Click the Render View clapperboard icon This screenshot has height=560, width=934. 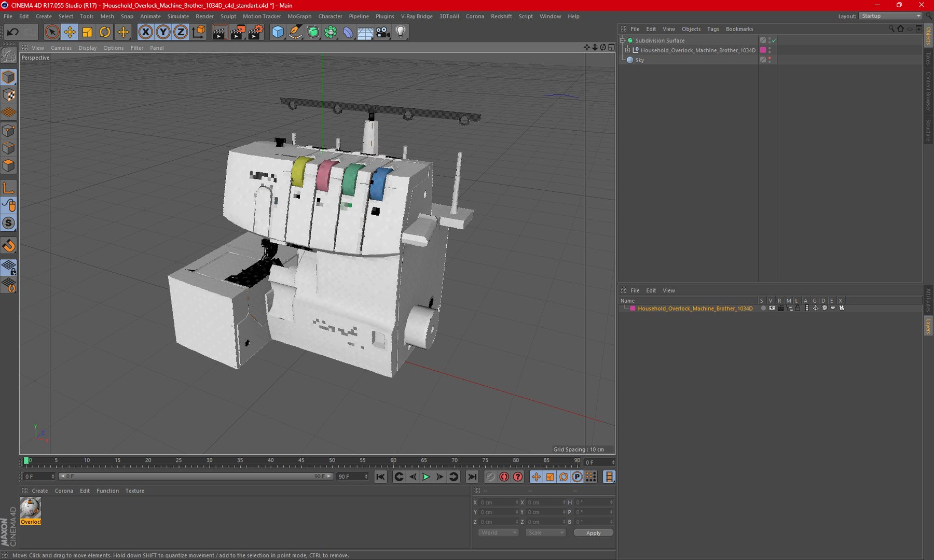(219, 32)
